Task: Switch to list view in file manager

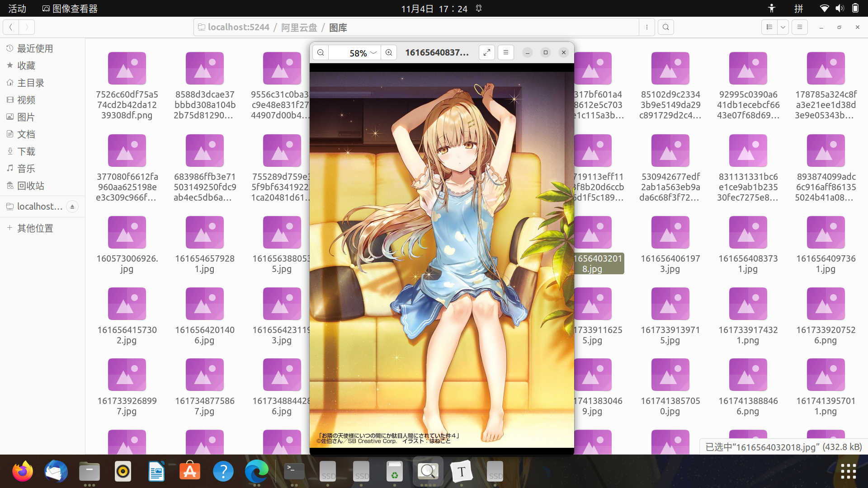Action: (769, 27)
